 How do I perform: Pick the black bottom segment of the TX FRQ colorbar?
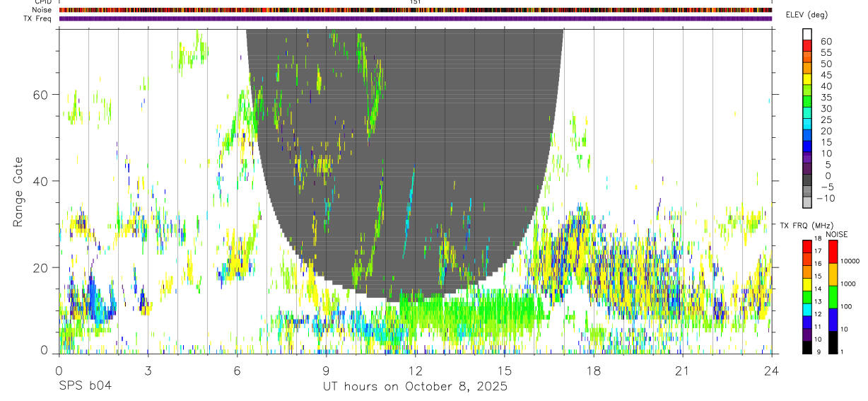click(807, 347)
